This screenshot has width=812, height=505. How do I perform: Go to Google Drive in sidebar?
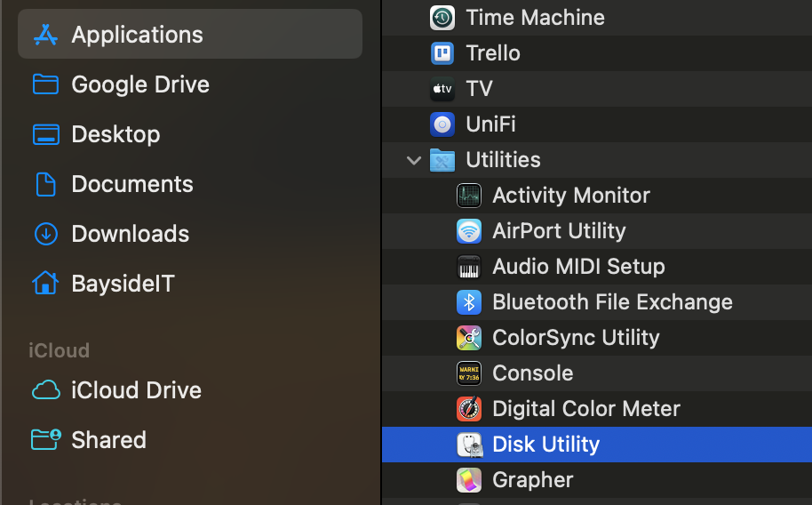[x=140, y=84]
